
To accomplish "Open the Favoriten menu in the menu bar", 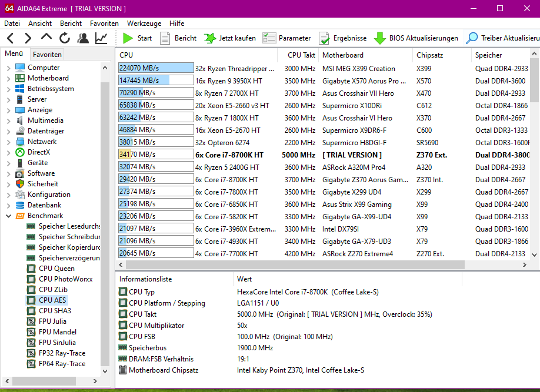I will click(104, 24).
